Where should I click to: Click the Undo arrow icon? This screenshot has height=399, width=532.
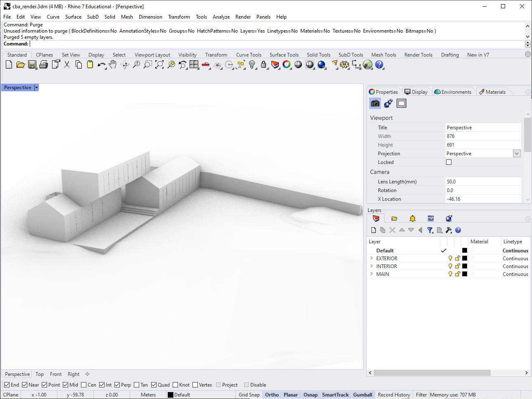click(x=101, y=64)
